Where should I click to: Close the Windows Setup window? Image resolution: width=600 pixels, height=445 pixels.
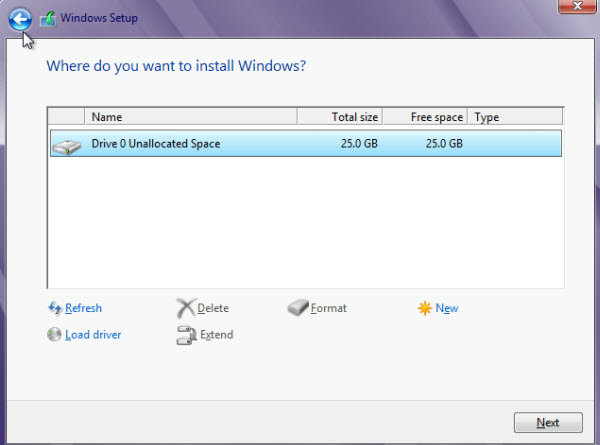pyautogui.click(x=577, y=6)
